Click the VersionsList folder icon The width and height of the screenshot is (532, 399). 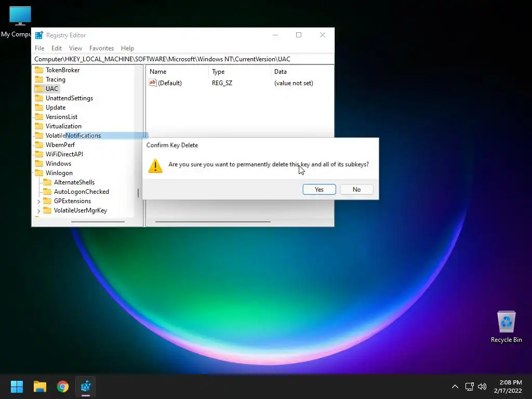click(39, 117)
